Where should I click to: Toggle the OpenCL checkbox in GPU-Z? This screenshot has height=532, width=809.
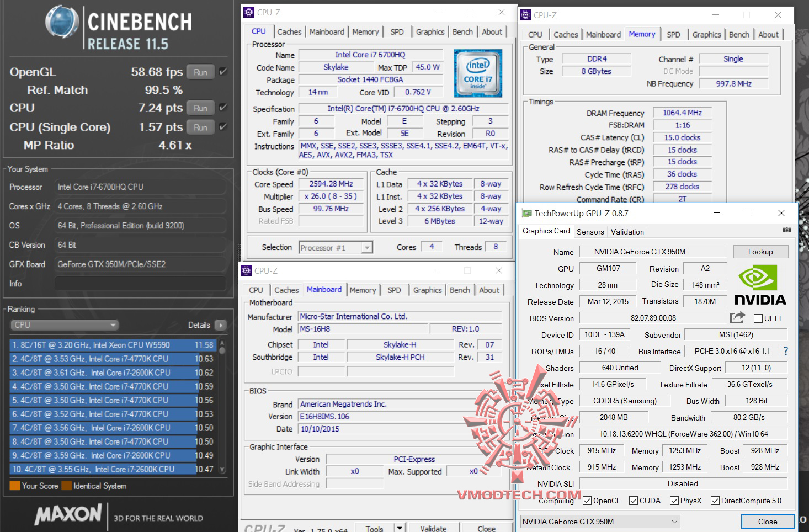pyautogui.click(x=587, y=501)
